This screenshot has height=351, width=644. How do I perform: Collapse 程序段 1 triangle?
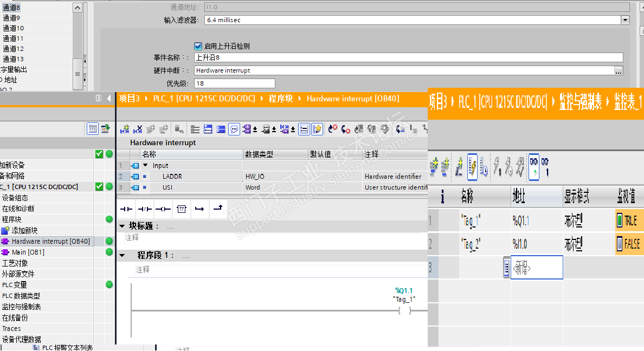point(122,255)
